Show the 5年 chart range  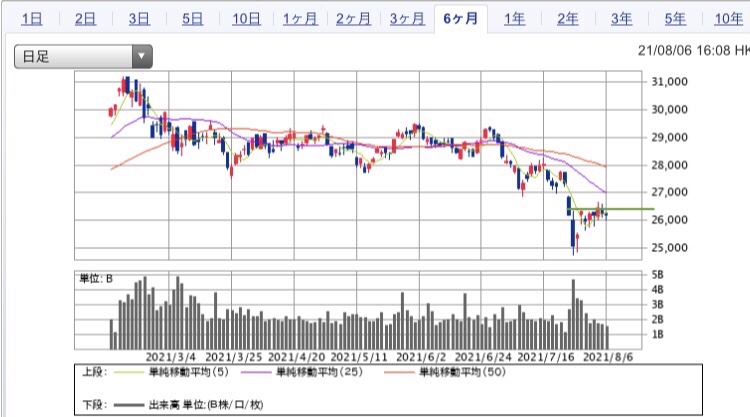[676, 19]
